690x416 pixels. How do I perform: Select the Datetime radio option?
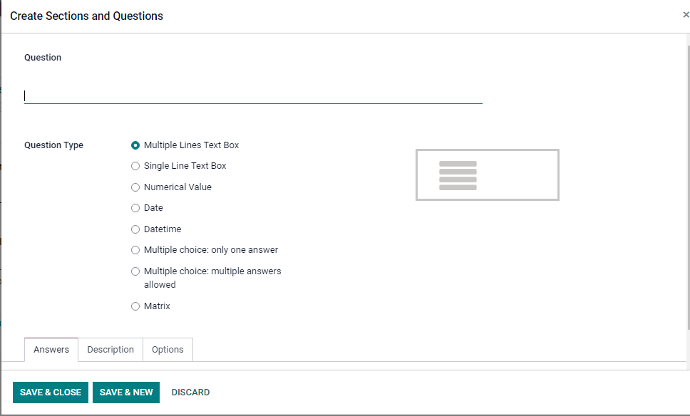tap(136, 229)
